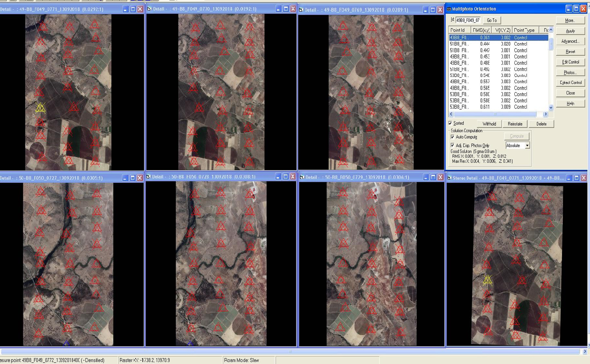Click the blue marker at bottom of photo 0728

click(190, 343)
